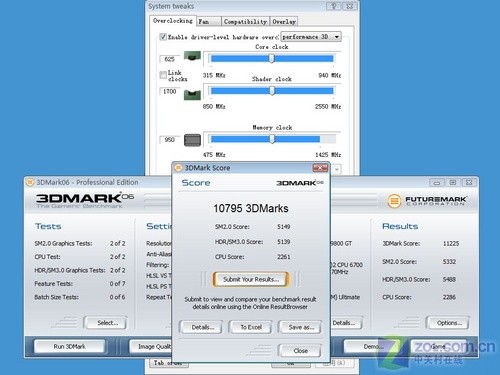Open the Compatibility tab
Viewport: 500px width, 375px height.
[x=245, y=21]
